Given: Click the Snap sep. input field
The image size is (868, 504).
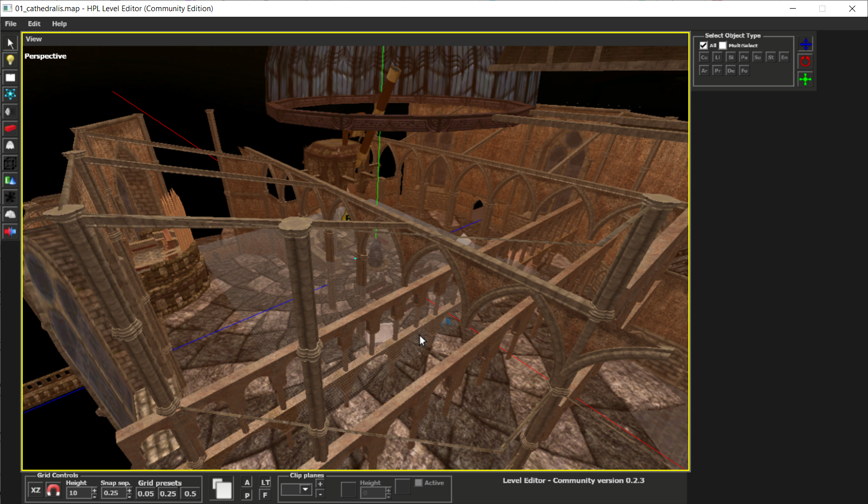Looking at the screenshot, I should 114,493.
